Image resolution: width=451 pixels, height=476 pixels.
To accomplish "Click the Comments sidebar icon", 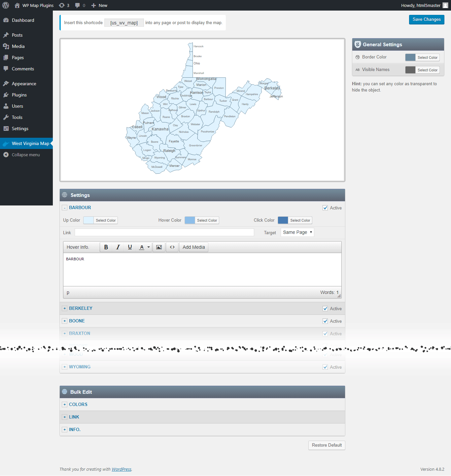I will point(6,69).
